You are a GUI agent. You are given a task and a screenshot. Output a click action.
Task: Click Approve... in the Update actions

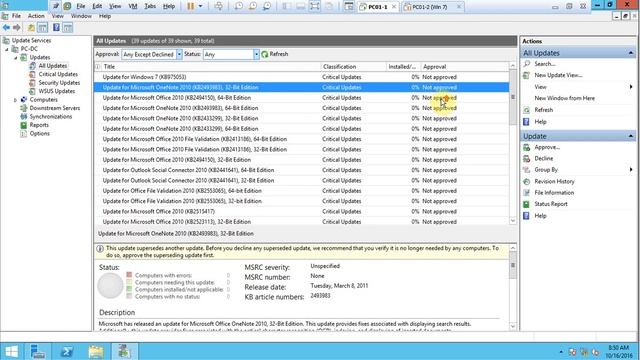pyautogui.click(x=547, y=147)
